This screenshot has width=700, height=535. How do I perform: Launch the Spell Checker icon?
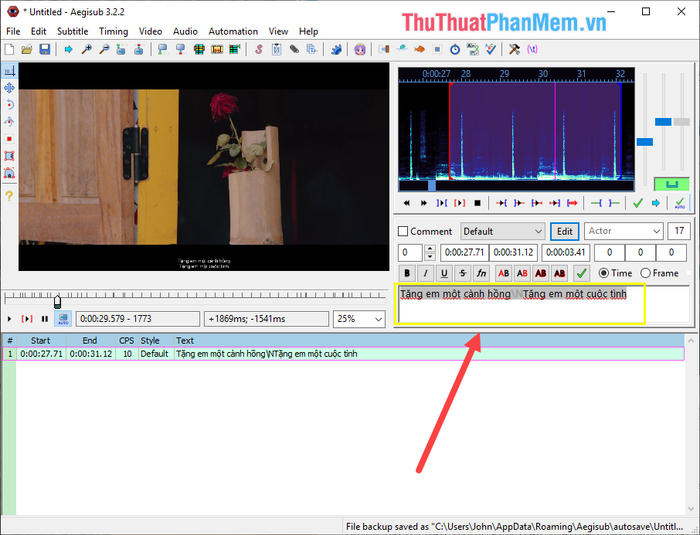coord(491,49)
